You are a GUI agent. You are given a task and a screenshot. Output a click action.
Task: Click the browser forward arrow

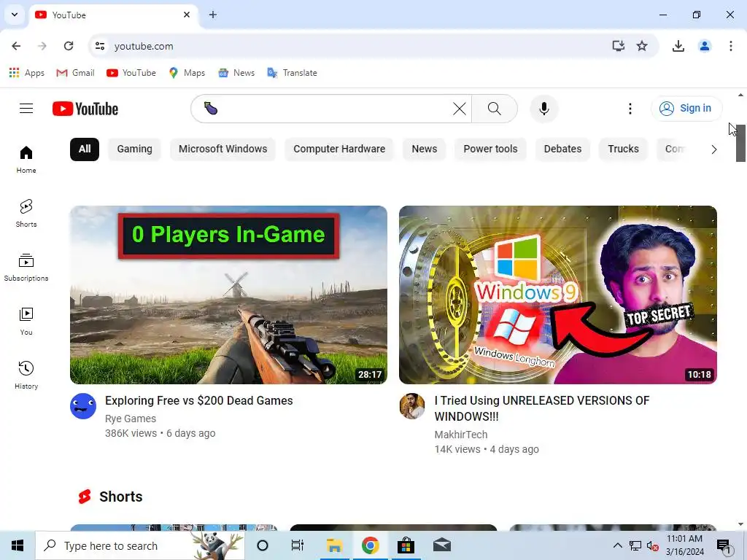pyautogui.click(x=42, y=46)
